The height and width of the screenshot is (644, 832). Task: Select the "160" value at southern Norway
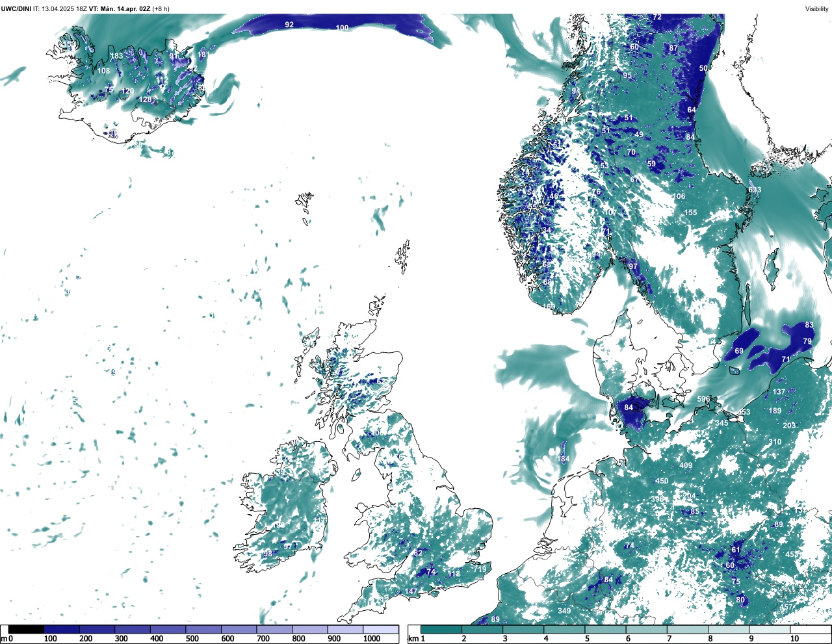click(x=549, y=306)
